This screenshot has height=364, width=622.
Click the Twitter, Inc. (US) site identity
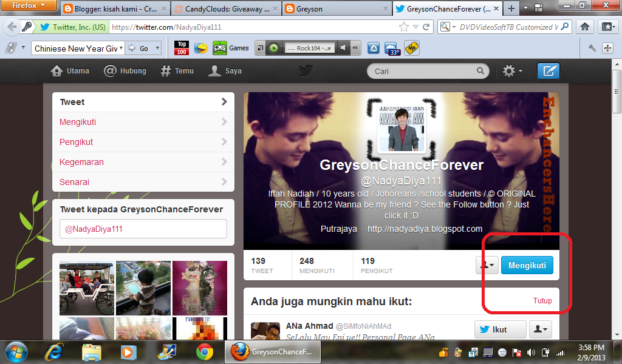pyautogui.click(x=73, y=27)
